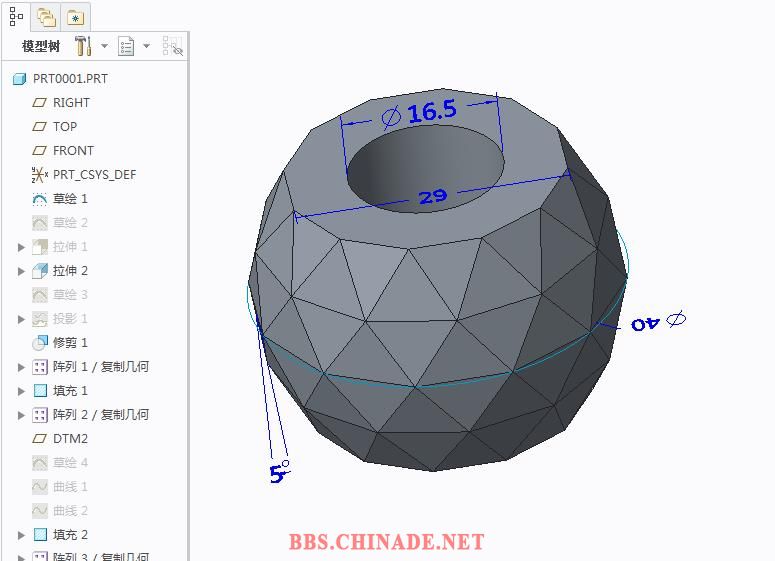775x561 pixels.
Task: Click the 5° angle dimension
Action: coord(280,472)
